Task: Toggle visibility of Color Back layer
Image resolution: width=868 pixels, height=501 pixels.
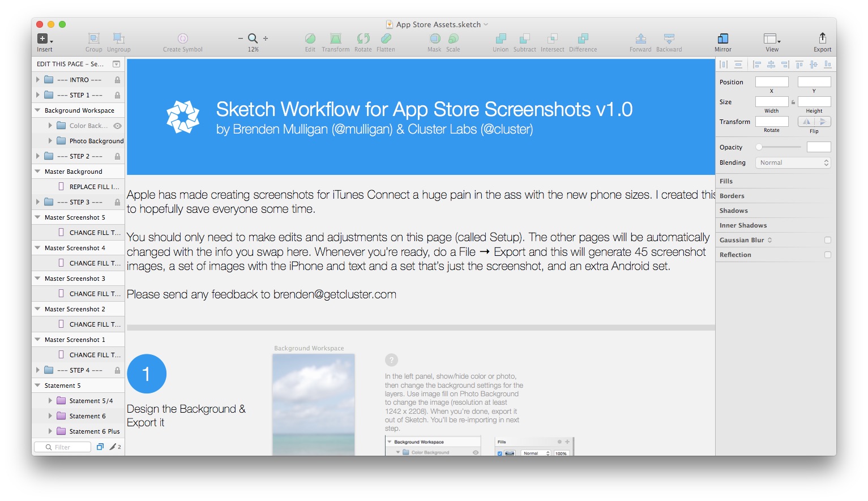Action: point(117,126)
